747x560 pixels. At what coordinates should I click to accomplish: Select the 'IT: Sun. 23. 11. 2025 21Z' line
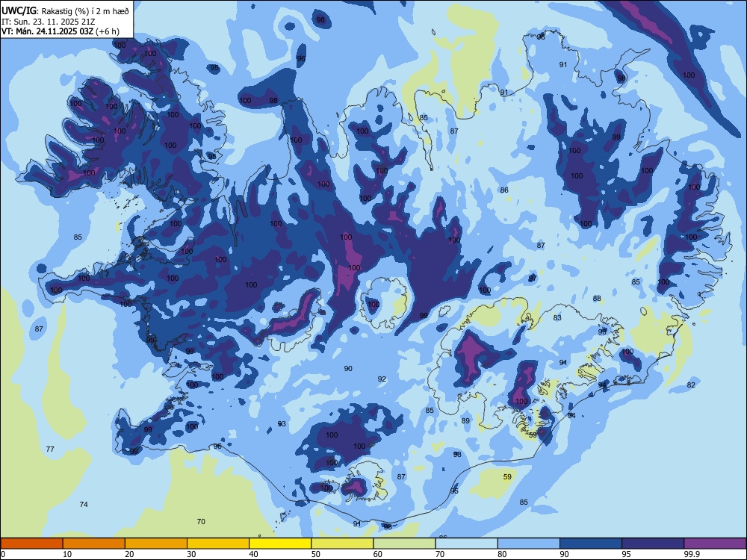49,22
